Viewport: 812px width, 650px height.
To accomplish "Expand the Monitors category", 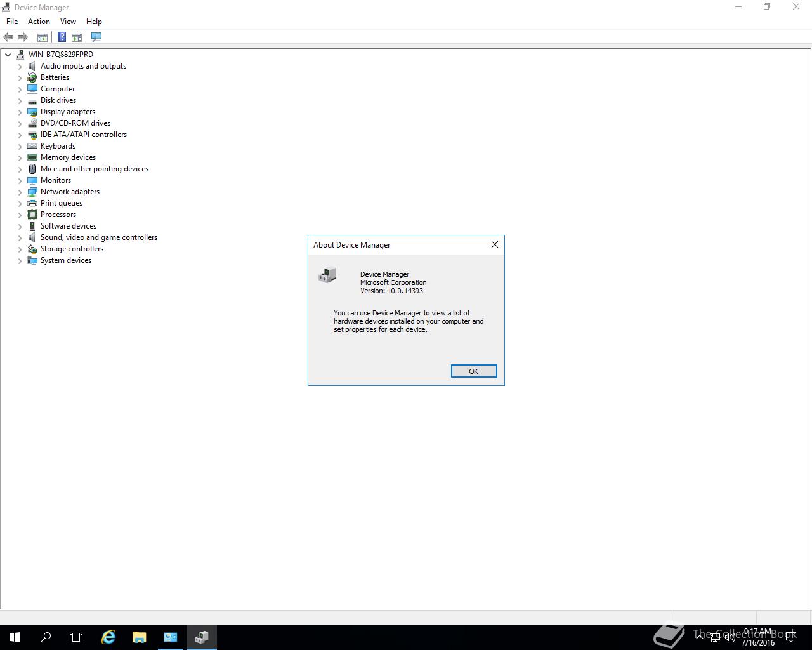I will coord(20,180).
